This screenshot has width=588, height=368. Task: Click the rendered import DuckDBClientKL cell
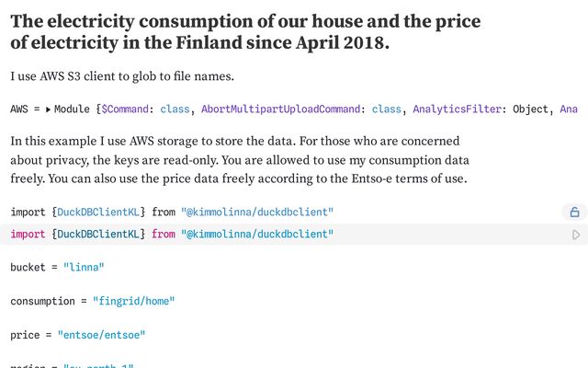tap(172, 212)
